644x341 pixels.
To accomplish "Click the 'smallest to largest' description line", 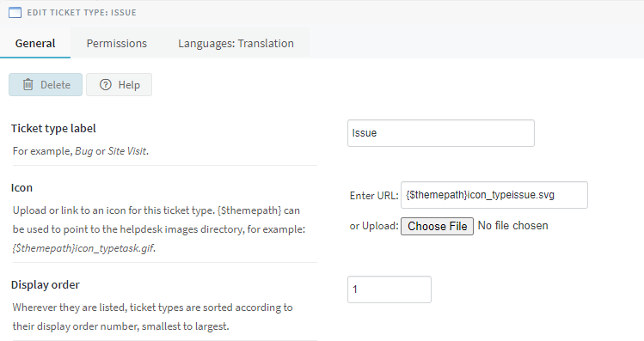I will [120, 326].
